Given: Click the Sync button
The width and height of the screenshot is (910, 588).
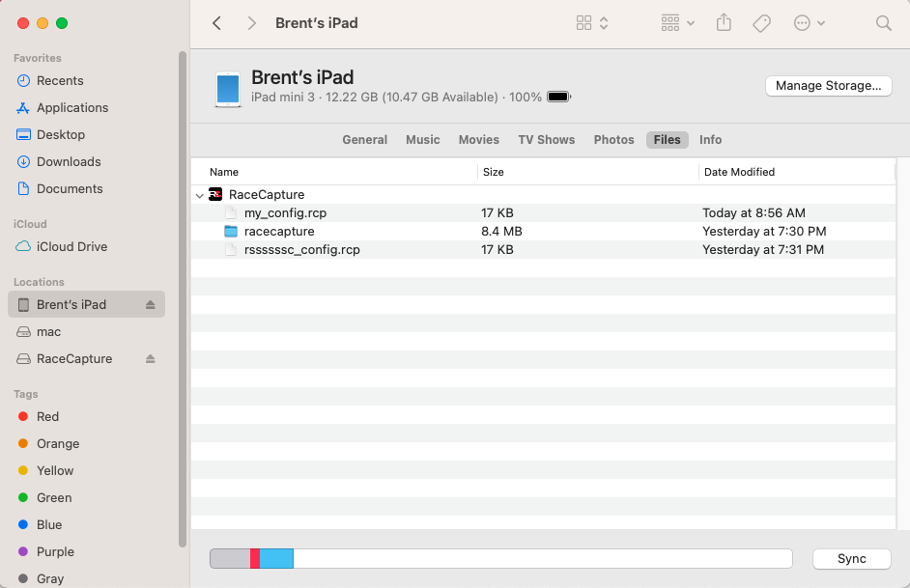Looking at the screenshot, I should click(851, 559).
